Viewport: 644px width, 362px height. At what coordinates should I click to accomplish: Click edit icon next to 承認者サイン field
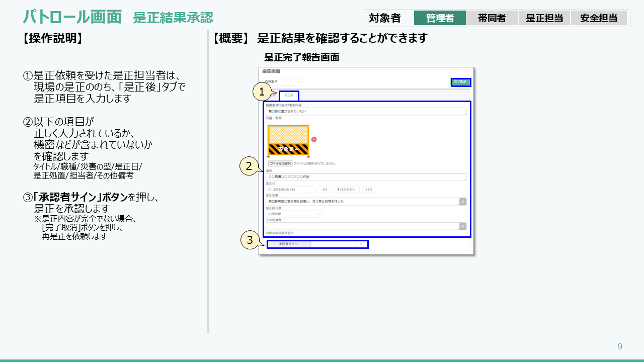point(361,244)
